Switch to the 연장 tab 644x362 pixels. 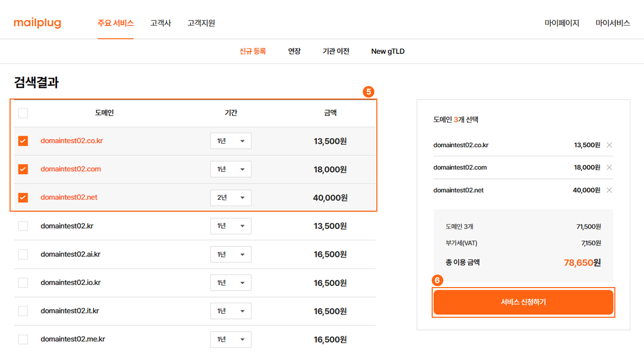(x=294, y=51)
